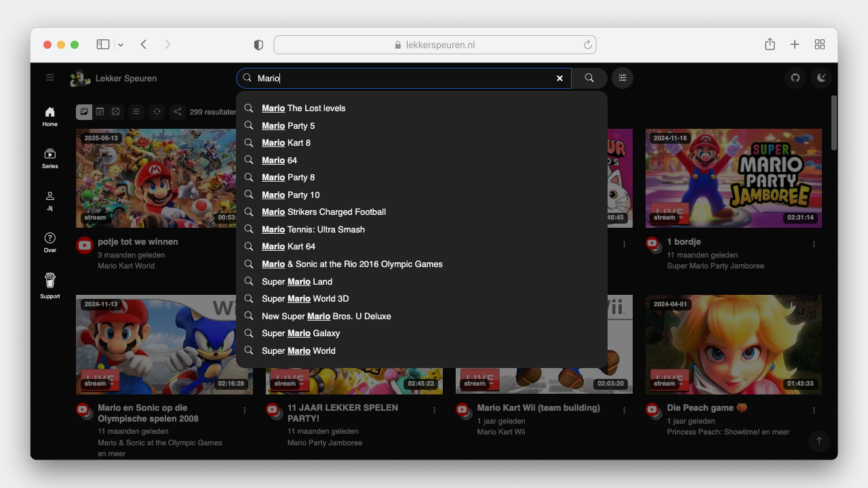Switch to thumbnail gallery view
Image resolution: width=868 pixels, height=488 pixels.
click(x=83, y=112)
